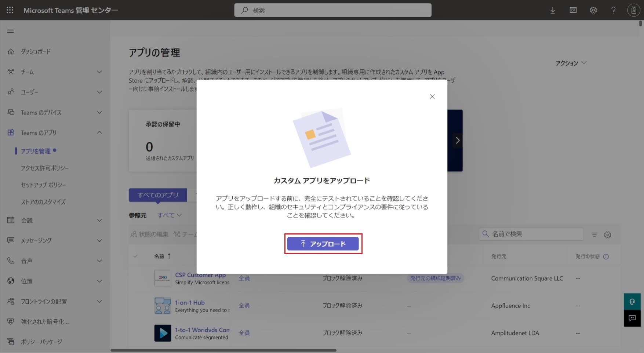Viewport: 644px width, 353px height.
Task: Click the feedback chat icon
Action: (x=632, y=318)
